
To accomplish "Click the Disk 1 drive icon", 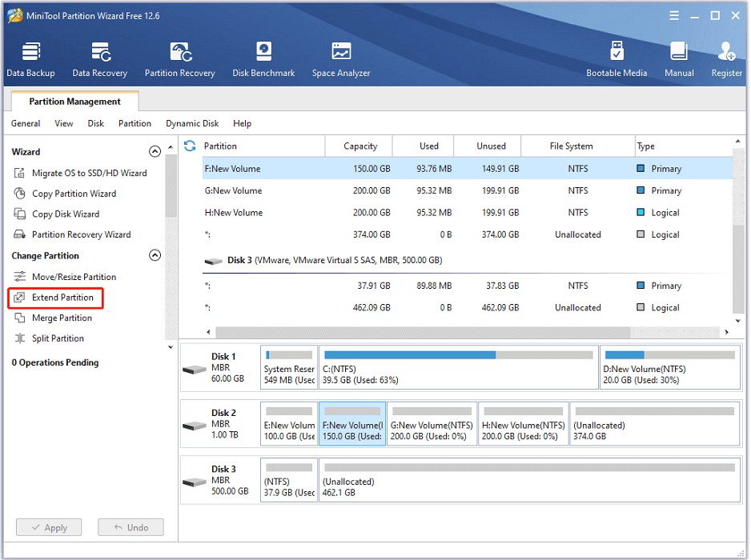I will pos(195,370).
